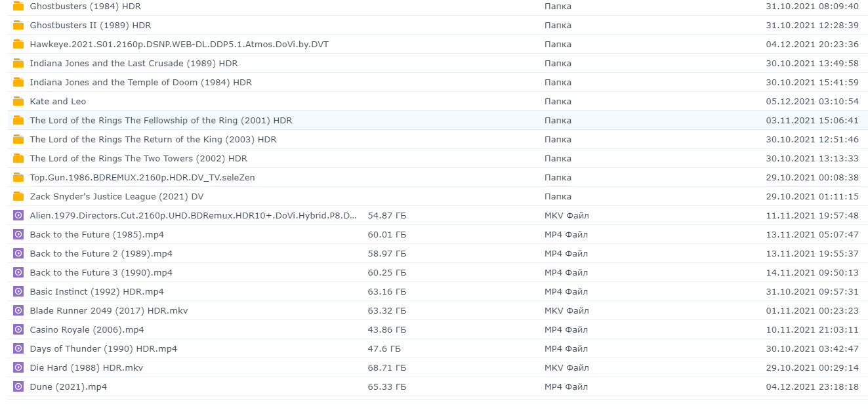868x412 pixels.
Task: Click the 60.01 ГБ size value
Action: tap(387, 235)
